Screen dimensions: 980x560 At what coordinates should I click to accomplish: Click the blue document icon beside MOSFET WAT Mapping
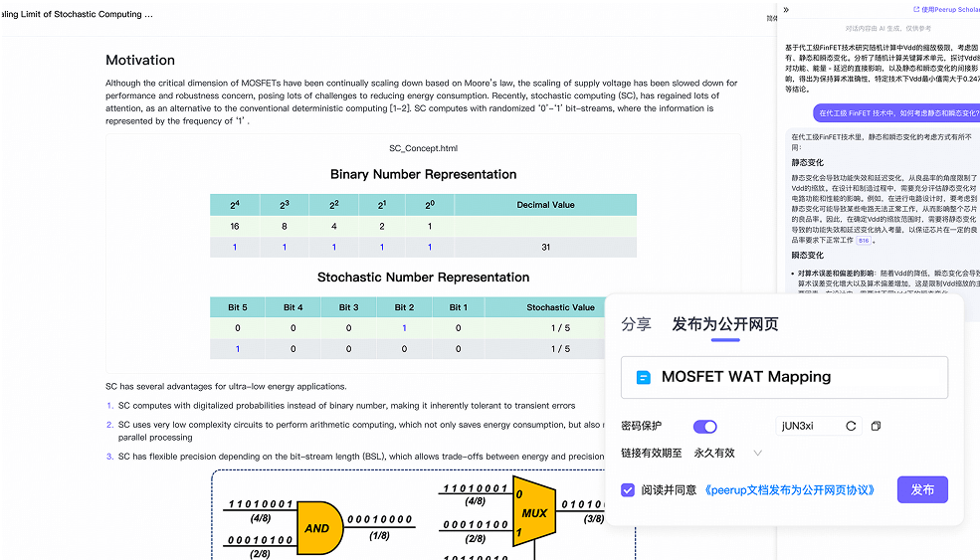[x=643, y=378]
